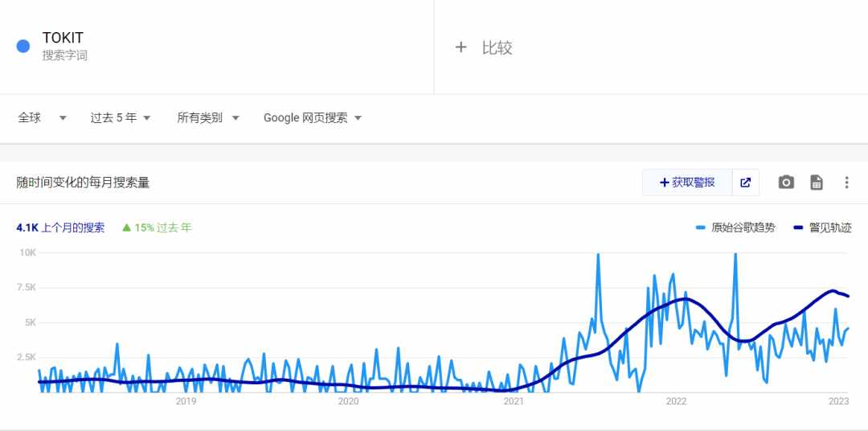This screenshot has height=431, width=868.
Task: Click the 2023 axis label
Action: 838,401
